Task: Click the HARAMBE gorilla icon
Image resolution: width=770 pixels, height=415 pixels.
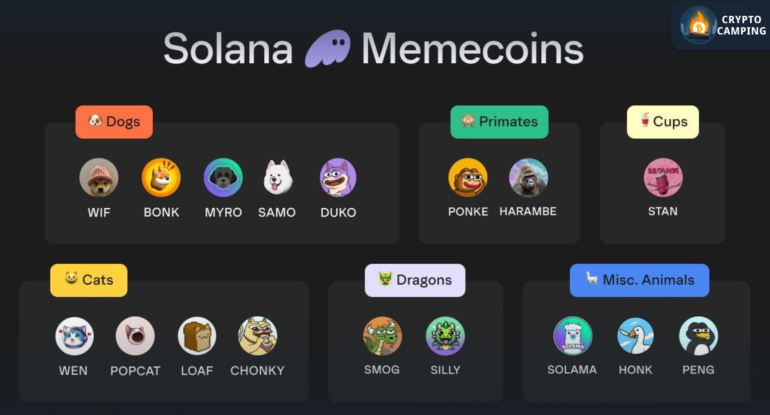Action: pyautogui.click(x=528, y=177)
